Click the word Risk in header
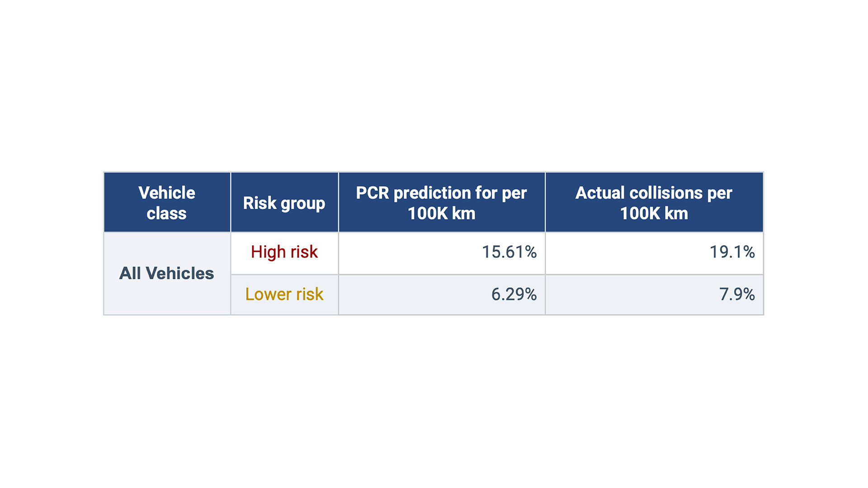The width and height of the screenshot is (868, 488). click(x=259, y=203)
